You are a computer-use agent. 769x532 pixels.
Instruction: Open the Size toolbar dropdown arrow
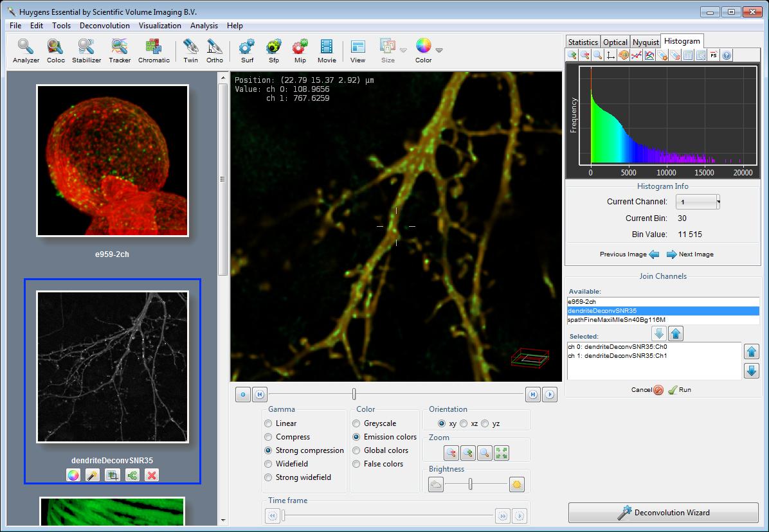403,50
